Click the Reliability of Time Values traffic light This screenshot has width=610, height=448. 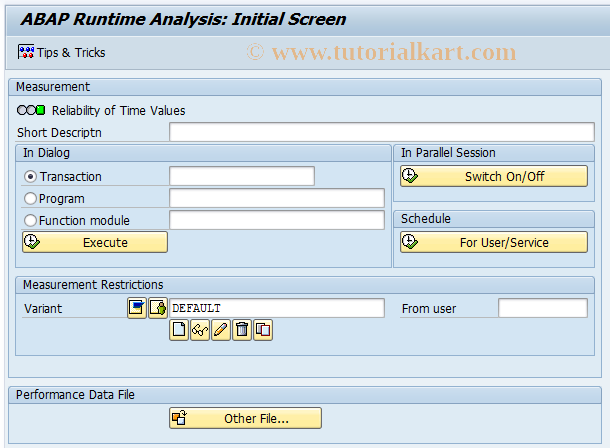[31, 110]
